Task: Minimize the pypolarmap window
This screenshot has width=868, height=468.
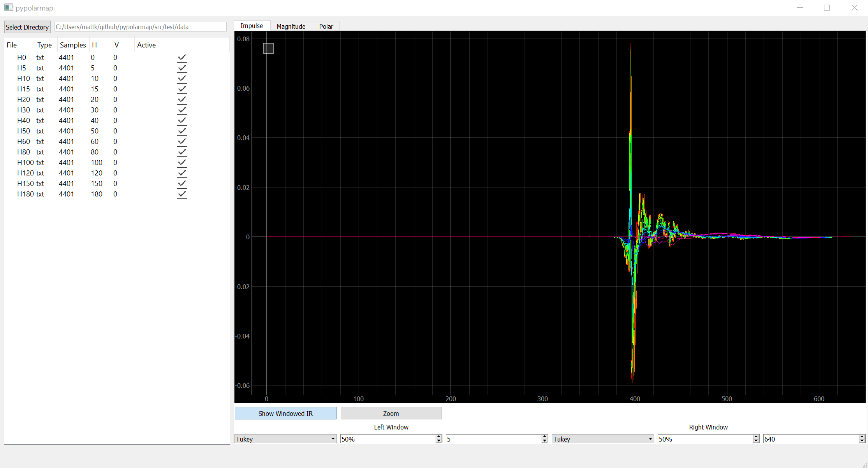Action: (x=800, y=8)
